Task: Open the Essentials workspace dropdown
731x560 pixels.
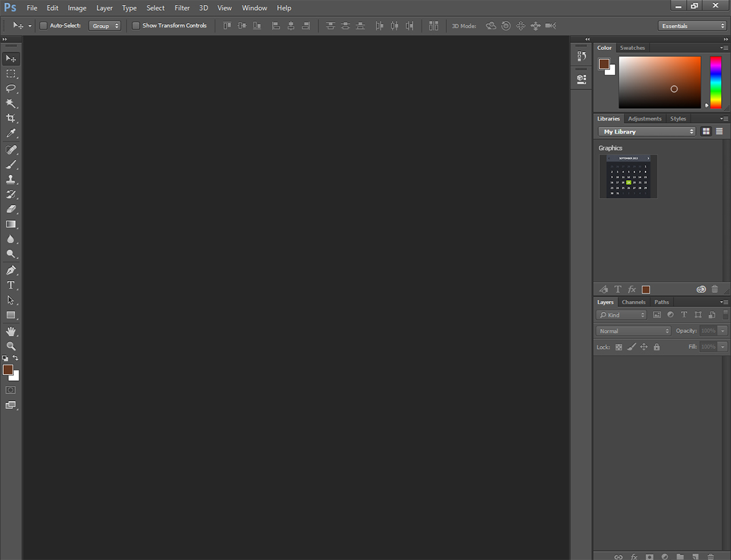Action: click(x=692, y=26)
